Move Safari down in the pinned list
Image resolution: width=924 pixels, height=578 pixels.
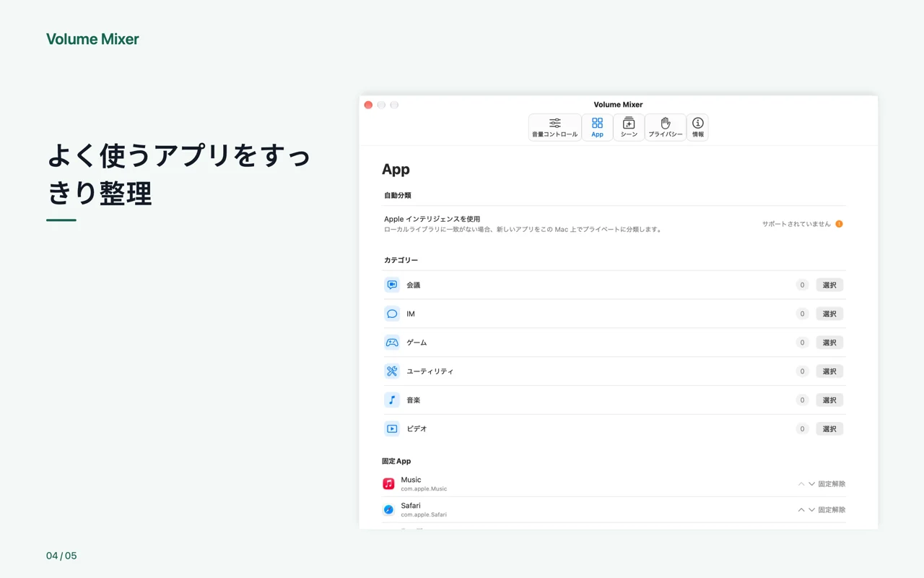811,510
